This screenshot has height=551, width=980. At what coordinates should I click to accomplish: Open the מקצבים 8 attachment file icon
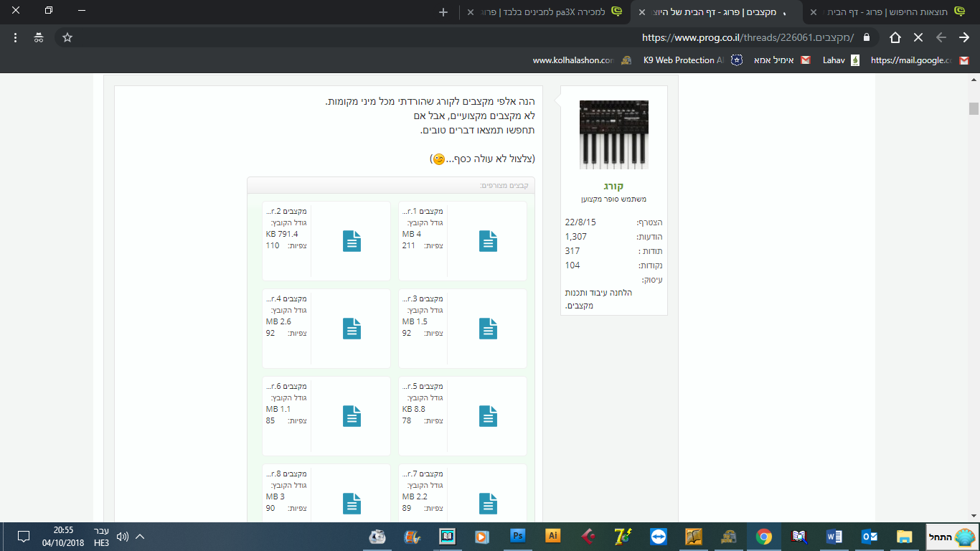(x=352, y=504)
